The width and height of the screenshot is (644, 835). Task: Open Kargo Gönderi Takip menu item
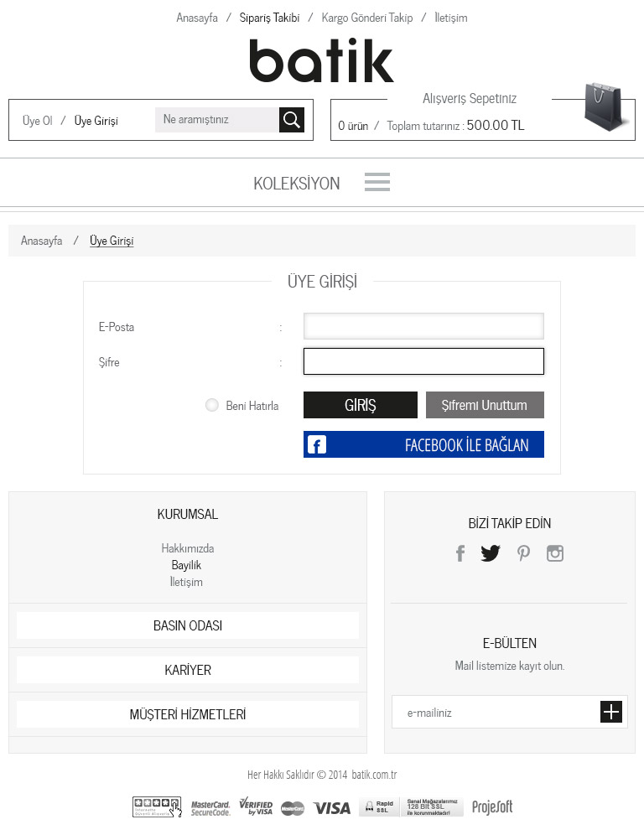pyautogui.click(x=366, y=18)
